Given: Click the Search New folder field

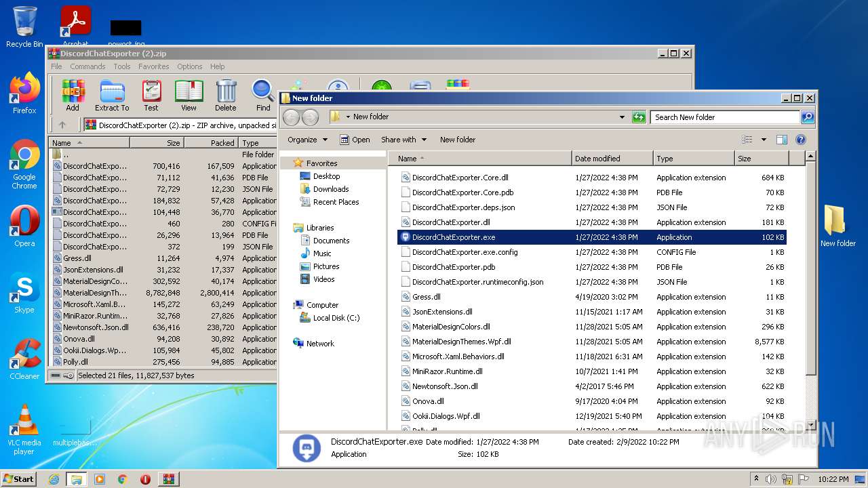Looking at the screenshot, I should pyautogui.click(x=724, y=117).
